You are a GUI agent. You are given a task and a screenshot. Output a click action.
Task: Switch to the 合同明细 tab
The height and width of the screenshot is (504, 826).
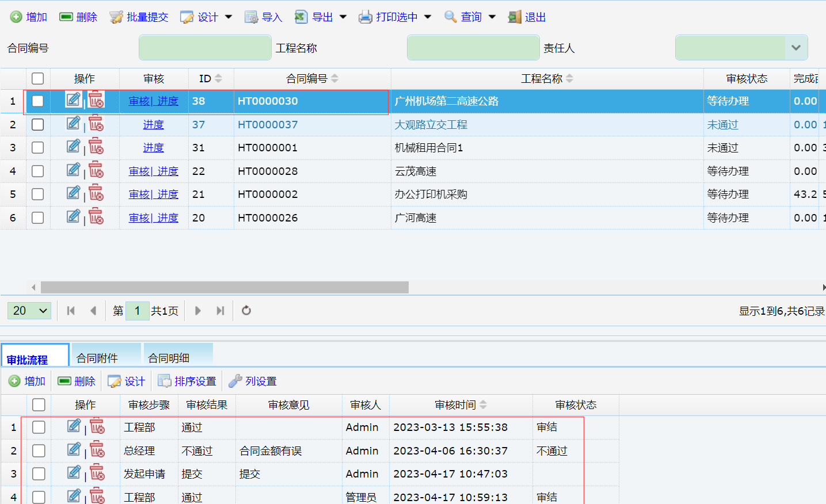tap(178, 355)
